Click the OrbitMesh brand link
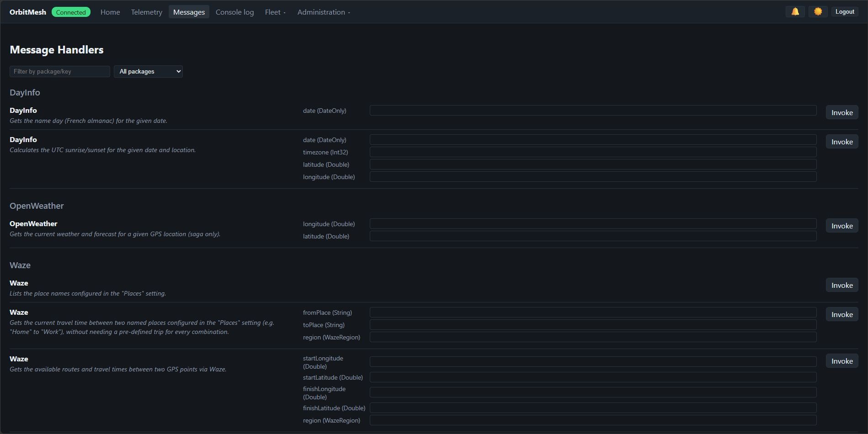868x434 pixels. pos(28,12)
